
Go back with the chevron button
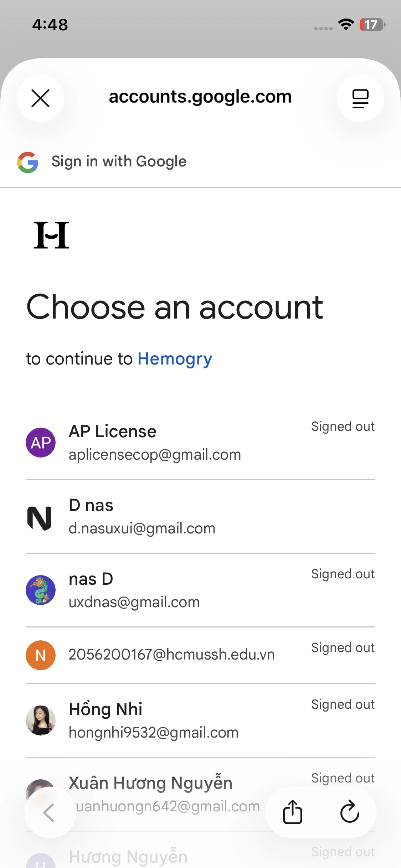(50, 812)
